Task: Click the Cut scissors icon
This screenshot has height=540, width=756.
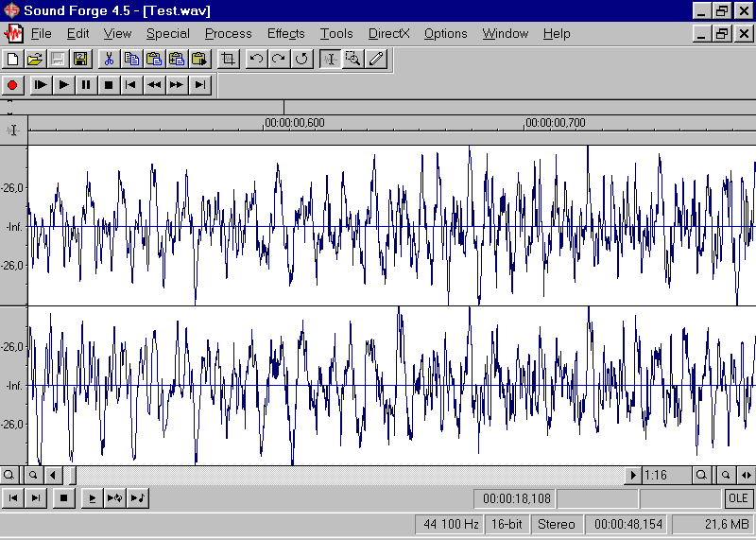Action: pyautogui.click(x=109, y=59)
